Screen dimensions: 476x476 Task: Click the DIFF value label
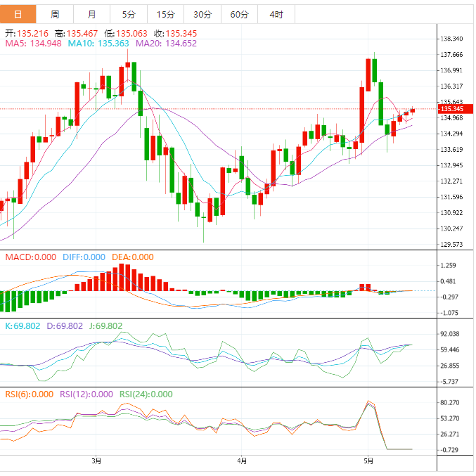tap(84, 257)
